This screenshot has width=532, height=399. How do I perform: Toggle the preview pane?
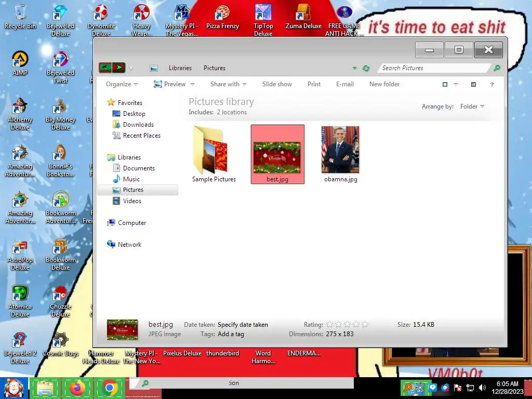pos(473,85)
